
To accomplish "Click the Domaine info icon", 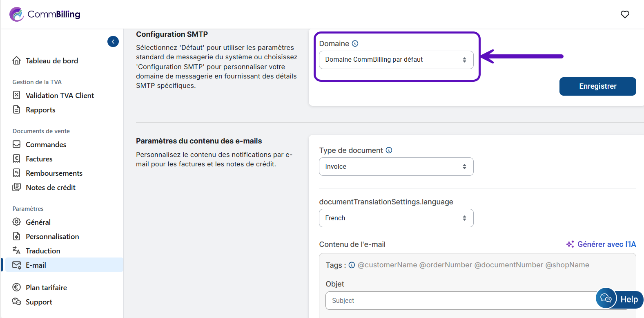I will 355,44.
